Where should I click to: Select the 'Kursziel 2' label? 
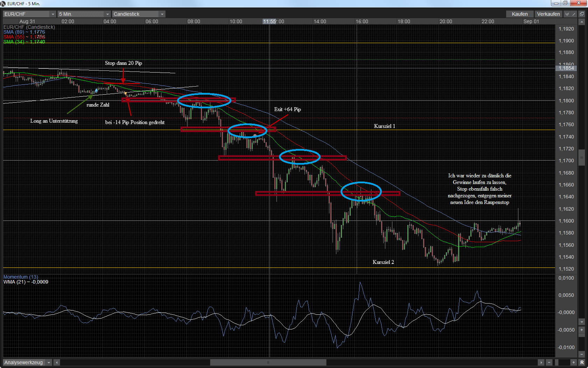click(x=383, y=262)
